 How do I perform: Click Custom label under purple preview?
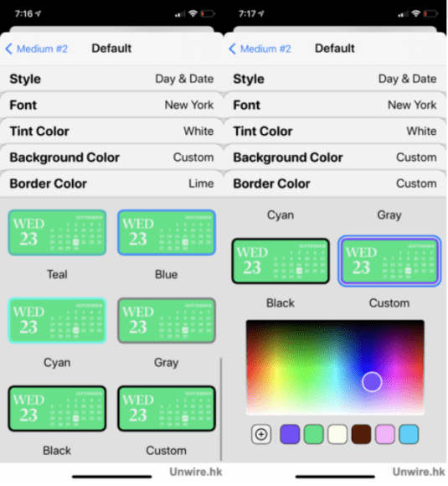click(389, 302)
